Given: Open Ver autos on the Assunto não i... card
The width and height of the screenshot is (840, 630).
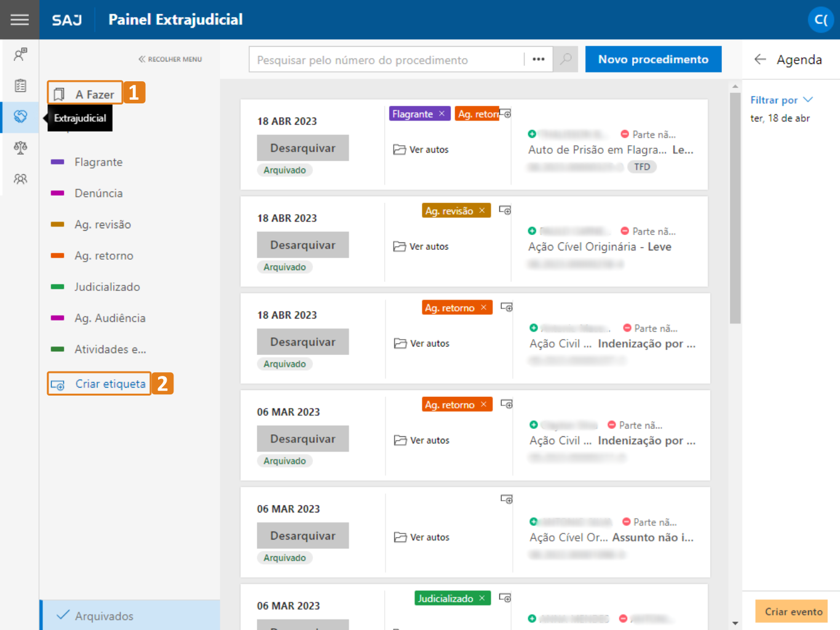Looking at the screenshot, I should [x=422, y=537].
